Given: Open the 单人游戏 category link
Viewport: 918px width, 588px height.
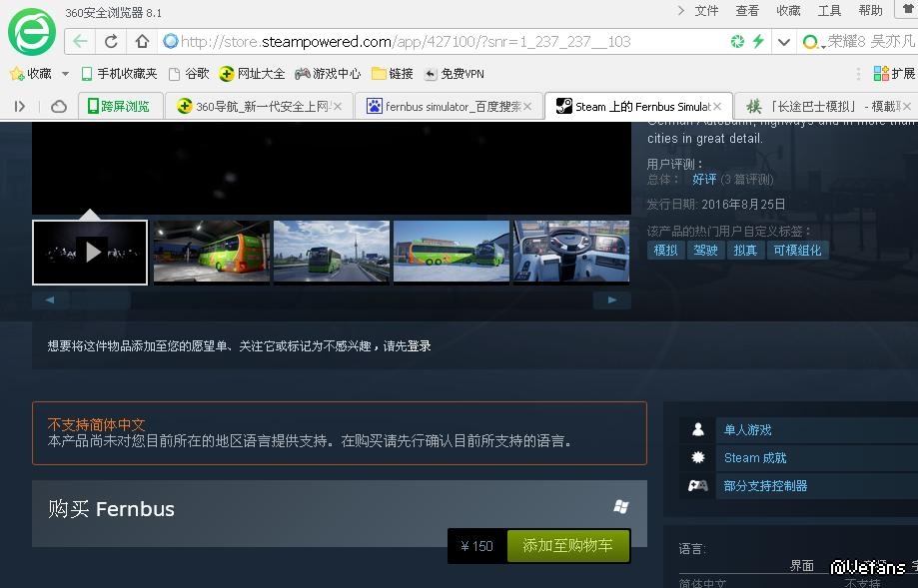Looking at the screenshot, I should click(x=747, y=430).
